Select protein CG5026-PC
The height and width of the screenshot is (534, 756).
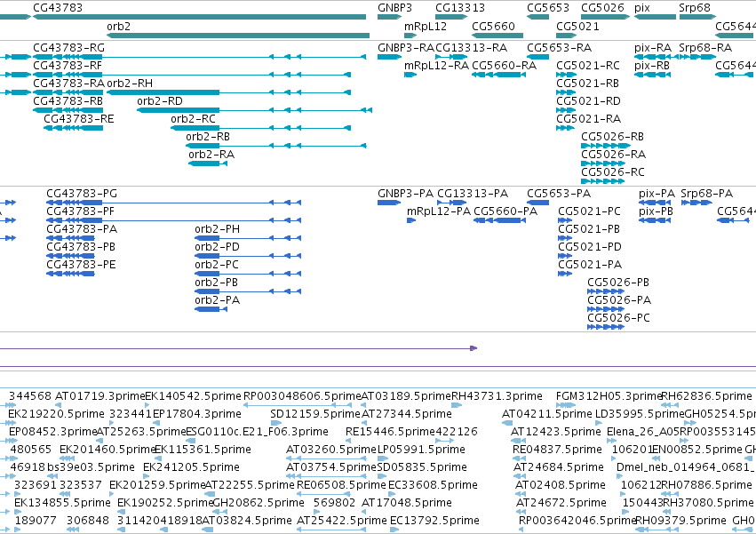click(x=618, y=318)
